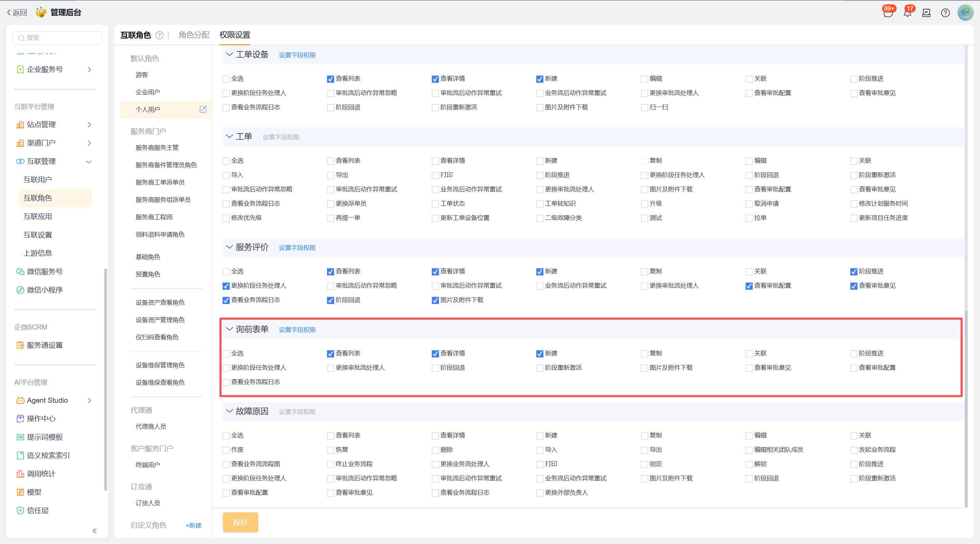
Task: Open 互联设置 in the sidebar
Action: tap(38, 235)
